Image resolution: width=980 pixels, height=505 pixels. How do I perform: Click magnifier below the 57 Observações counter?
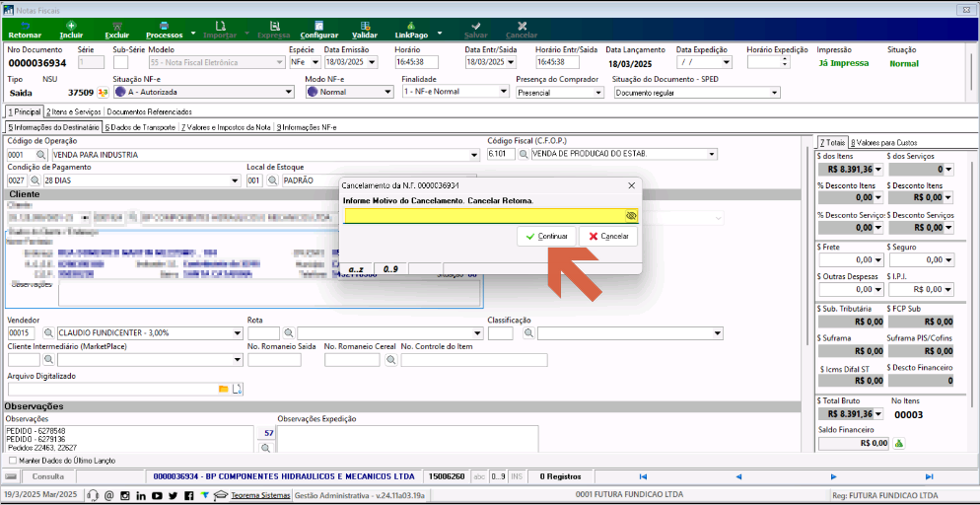[266, 448]
